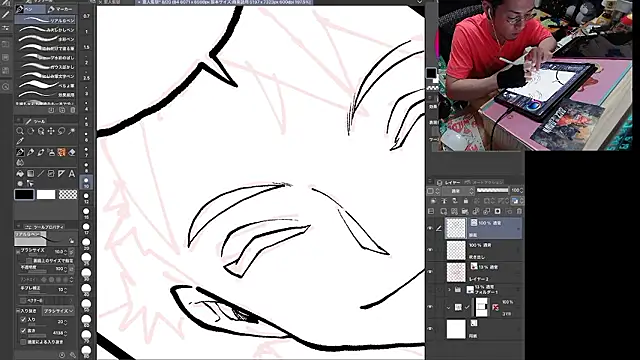Set brush size to 10 preset
Image resolution: width=640 pixels, height=360 pixels.
[86, 182]
